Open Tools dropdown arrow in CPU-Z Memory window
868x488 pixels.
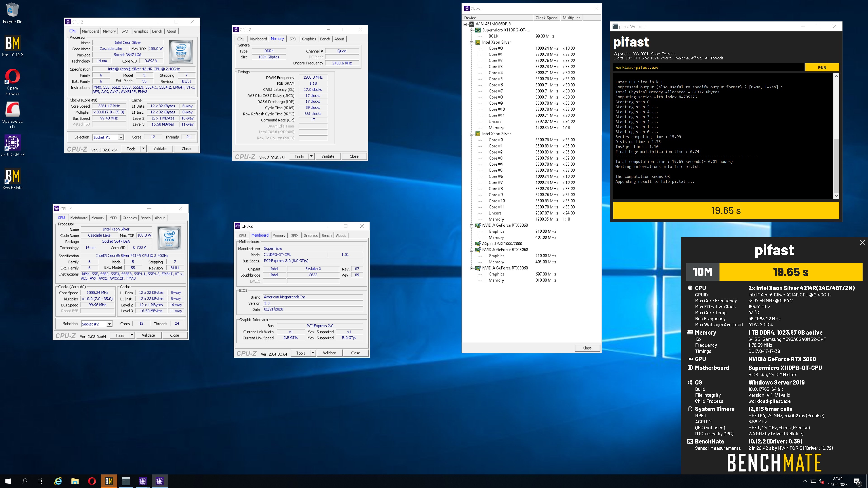click(x=311, y=156)
